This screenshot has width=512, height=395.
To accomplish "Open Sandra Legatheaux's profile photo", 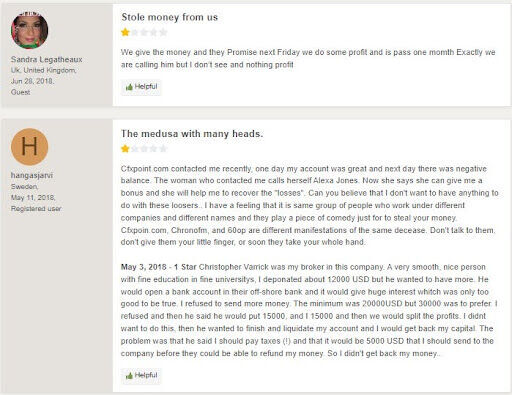I will (x=29, y=30).
